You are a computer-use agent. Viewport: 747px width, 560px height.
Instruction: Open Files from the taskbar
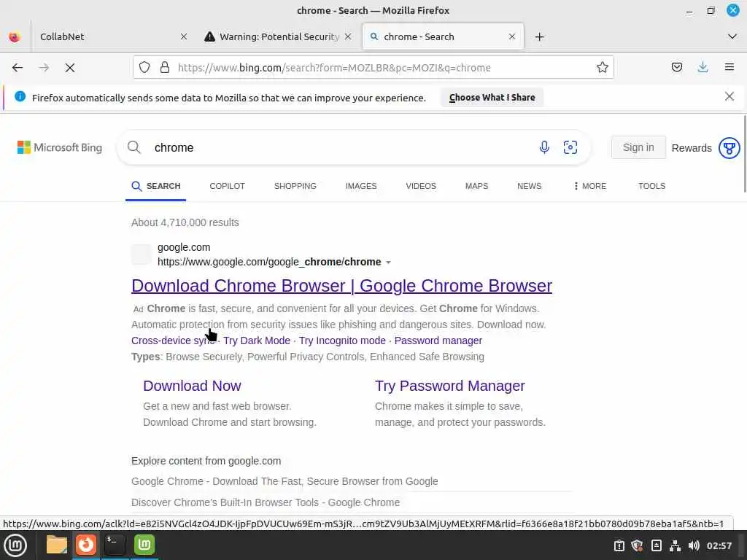[x=57, y=545]
